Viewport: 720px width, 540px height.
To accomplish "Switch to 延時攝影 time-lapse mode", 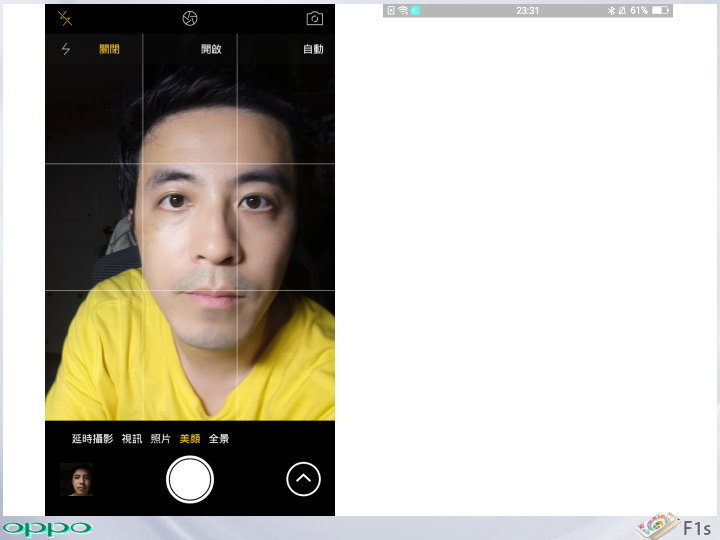I will (x=94, y=439).
